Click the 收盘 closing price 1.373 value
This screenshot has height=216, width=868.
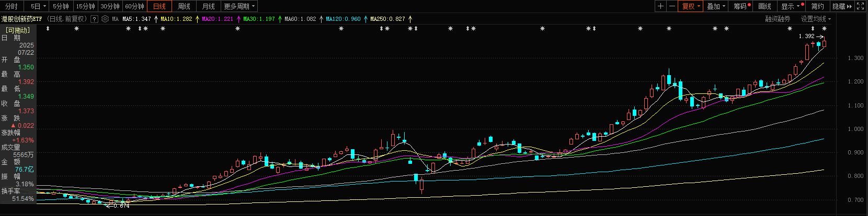point(26,111)
